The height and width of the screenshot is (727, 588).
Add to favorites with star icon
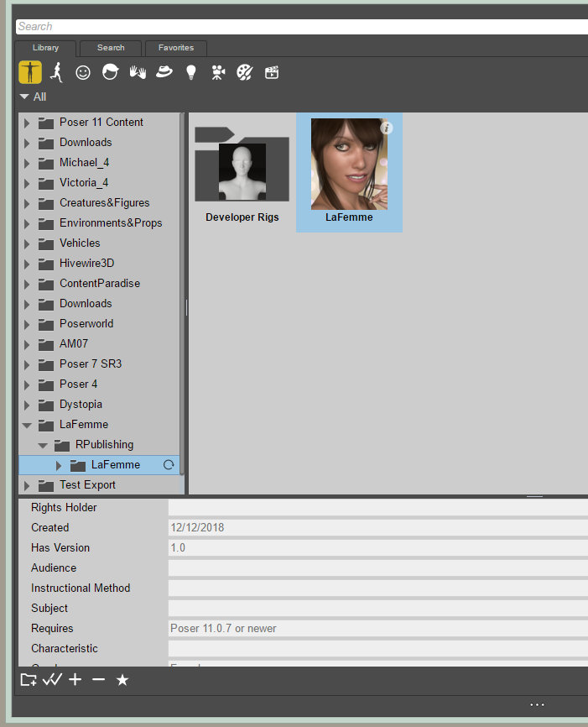[122, 680]
